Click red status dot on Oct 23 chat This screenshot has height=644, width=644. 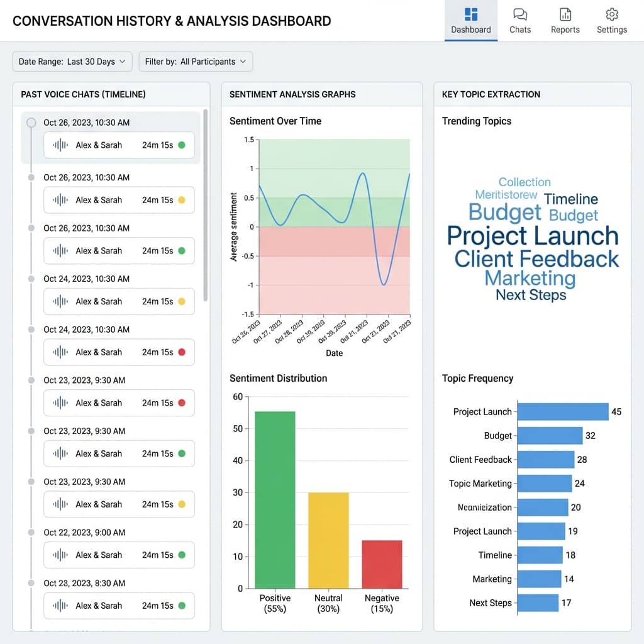182,402
